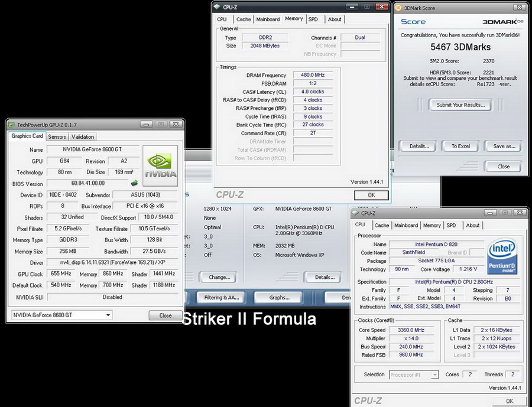Open the Processor #1 selection dropdown
Screen dimensions: 532x407
[434, 375]
